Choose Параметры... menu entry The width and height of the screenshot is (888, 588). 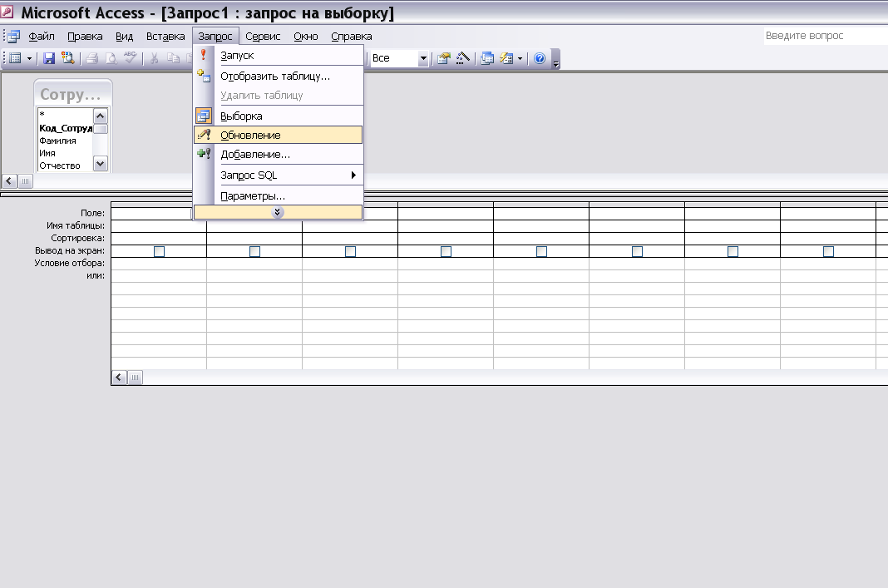278,196
